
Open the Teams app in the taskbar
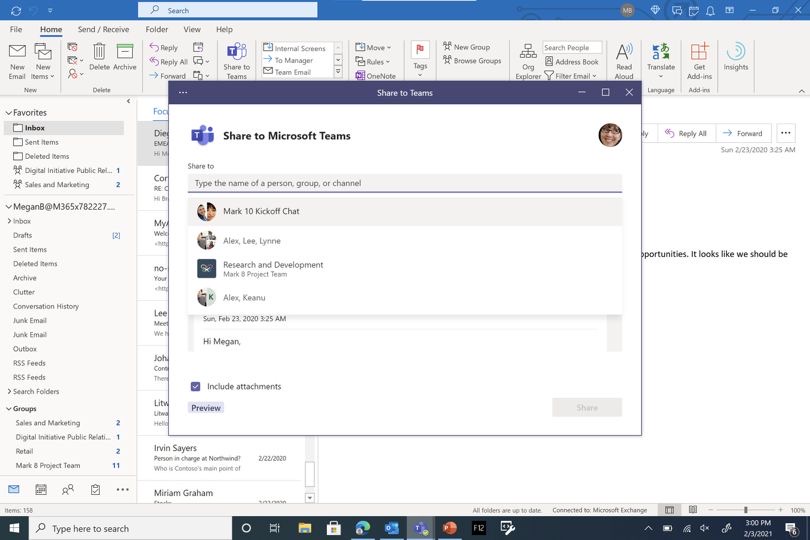click(x=420, y=528)
